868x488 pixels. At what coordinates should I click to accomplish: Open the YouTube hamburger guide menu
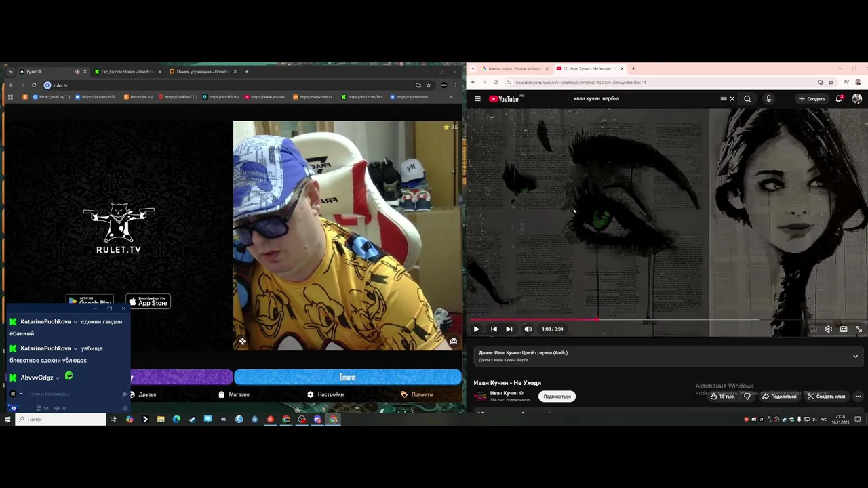tap(477, 99)
